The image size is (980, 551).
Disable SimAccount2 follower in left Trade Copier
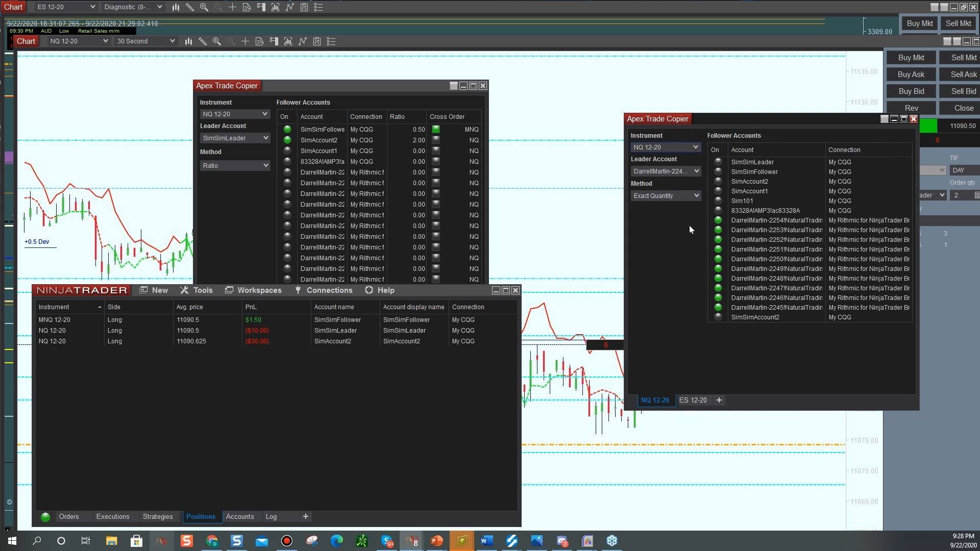pos(287,140)
